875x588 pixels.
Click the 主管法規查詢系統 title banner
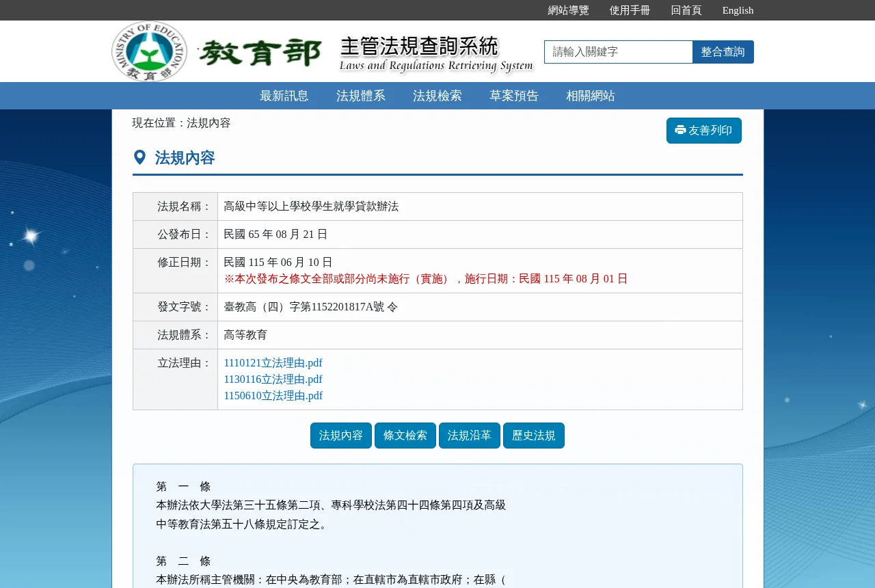(x=436, y=53)
